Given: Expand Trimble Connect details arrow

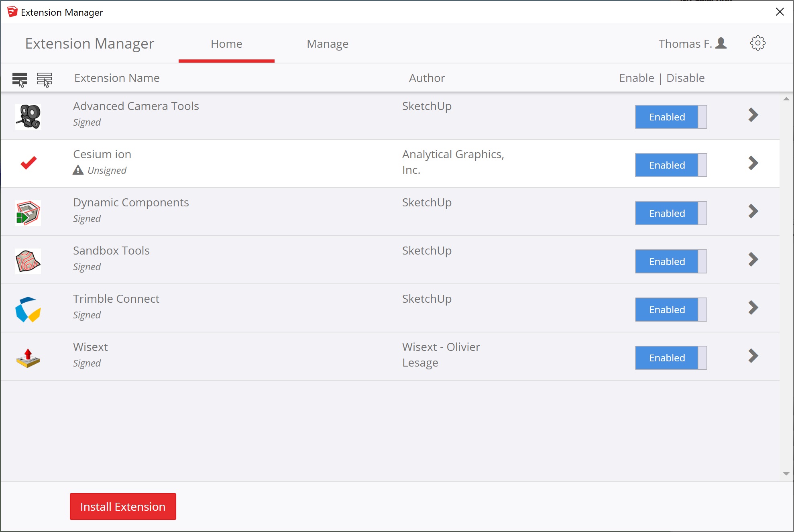Looking at the screenshot, I should 753,308.
